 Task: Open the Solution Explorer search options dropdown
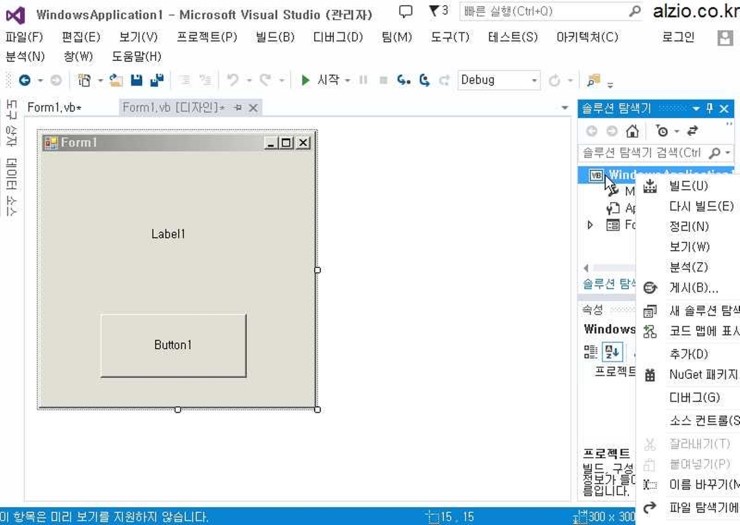727,153
